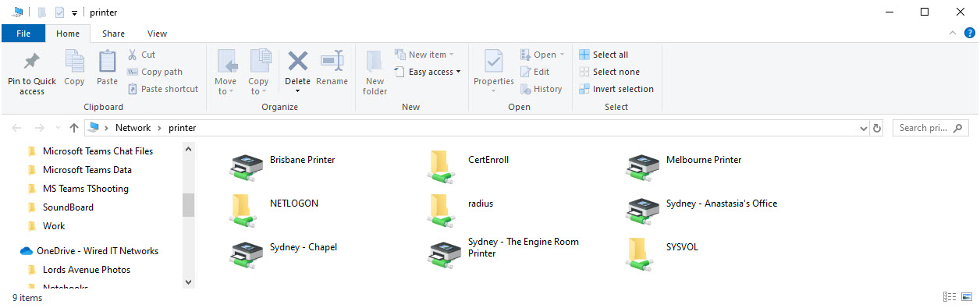Click the Delete red X icon
The width and height of the screenshot is (980, 308).
point(297,61)
